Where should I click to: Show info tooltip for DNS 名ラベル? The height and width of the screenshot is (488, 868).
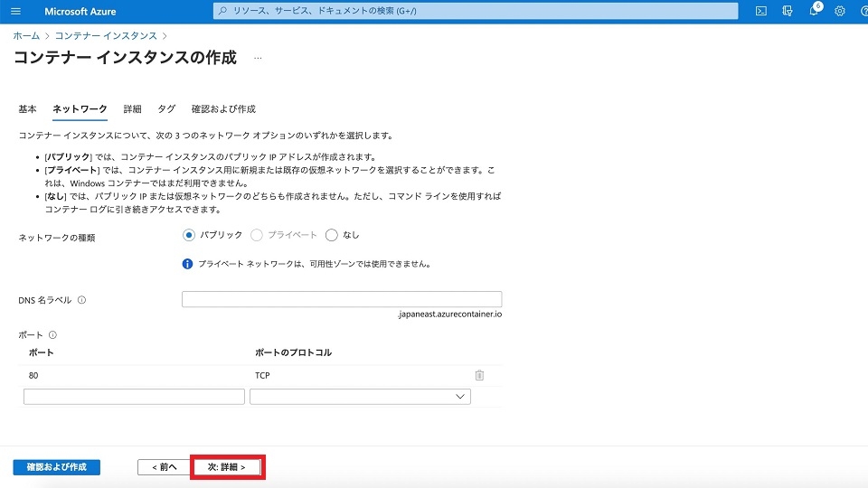tap(82, 300)
